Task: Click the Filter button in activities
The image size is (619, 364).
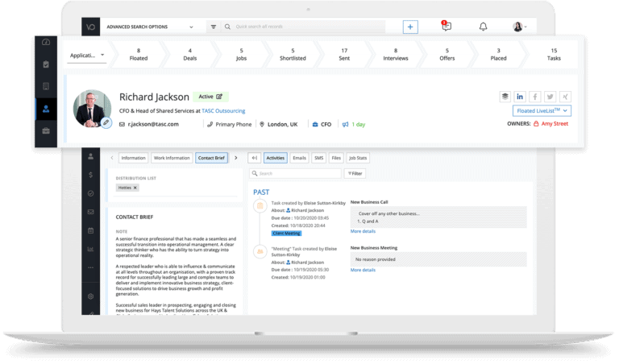Action: 355,173
